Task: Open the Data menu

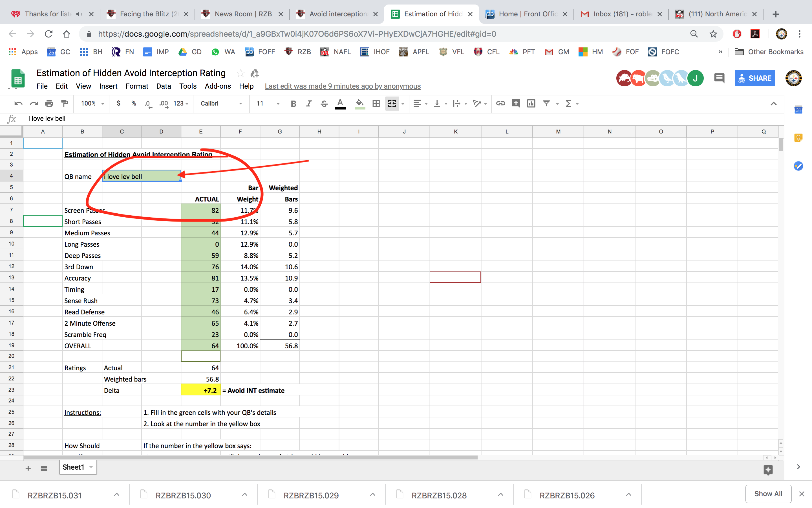Action: pos(164,86)
